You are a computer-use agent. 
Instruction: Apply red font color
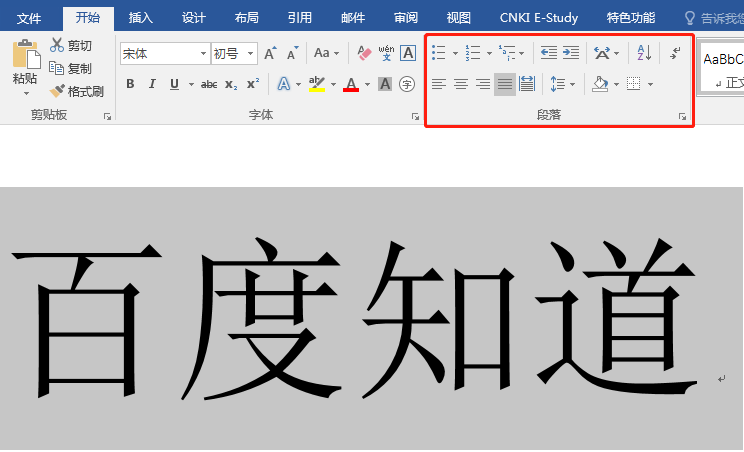click(x=351, y=84)
